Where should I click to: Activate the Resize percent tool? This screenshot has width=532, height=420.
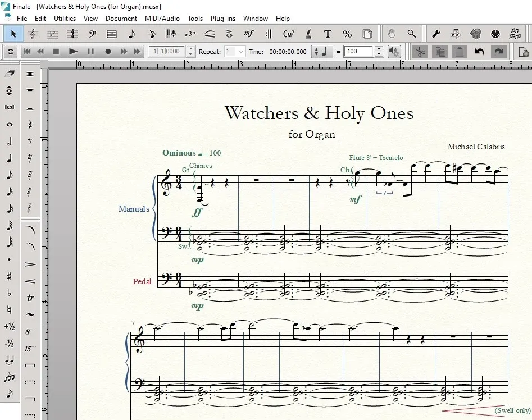point(347,34)
